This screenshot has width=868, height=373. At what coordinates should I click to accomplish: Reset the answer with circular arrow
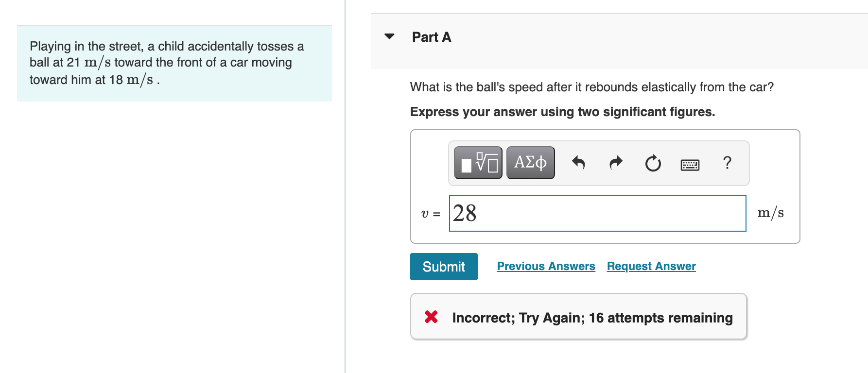tap(653, 163)
